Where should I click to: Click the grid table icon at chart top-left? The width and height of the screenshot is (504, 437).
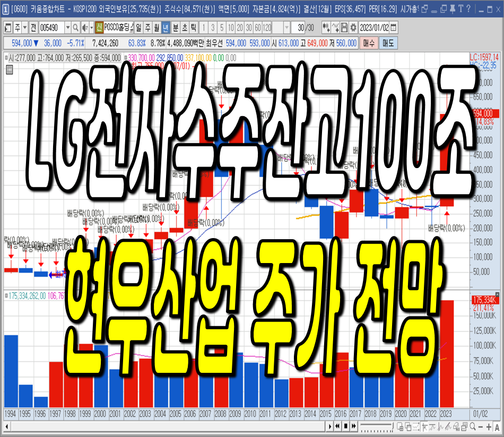click(x=10, y=69)
